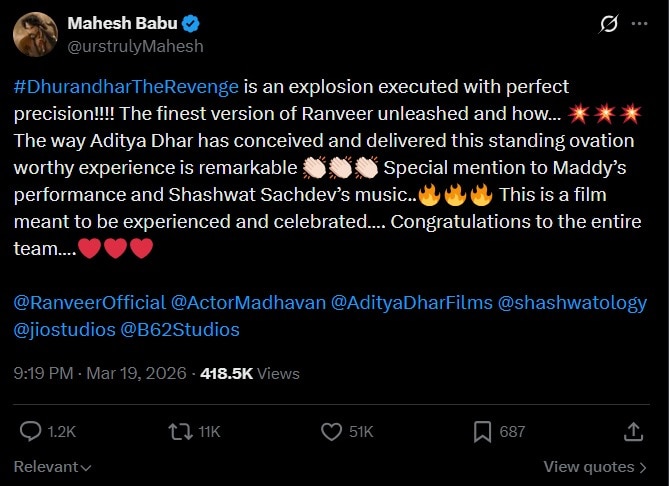The height and width of the screenshot is (486, 669).
Task: Open the @B62Studios mention
Action: (180, 328)
